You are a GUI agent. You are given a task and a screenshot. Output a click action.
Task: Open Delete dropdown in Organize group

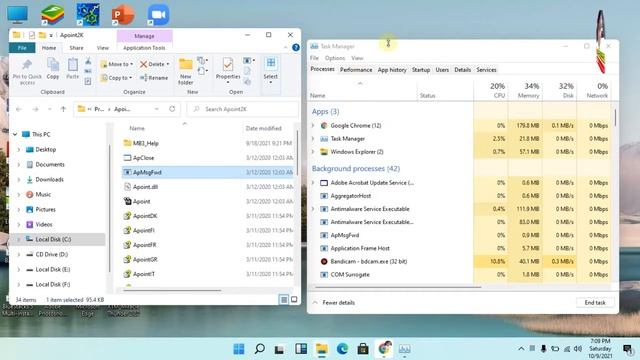click(x=154, y=64)
